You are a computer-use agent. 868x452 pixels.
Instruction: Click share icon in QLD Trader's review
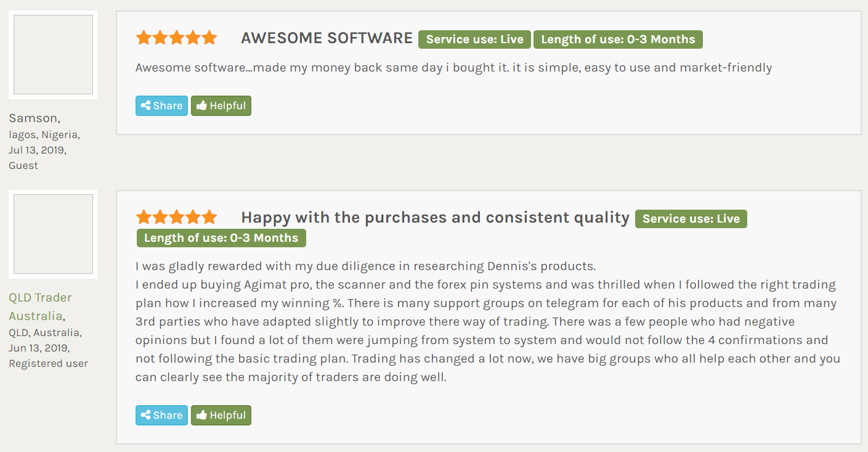tap(145, 416)
